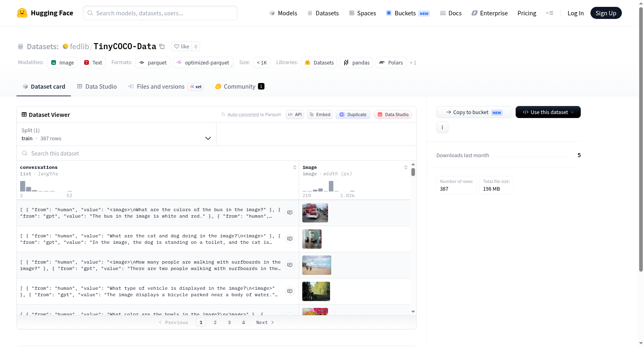Focus the Search this dataset field
Screen dimensions: 644x347
pos(217,154)
